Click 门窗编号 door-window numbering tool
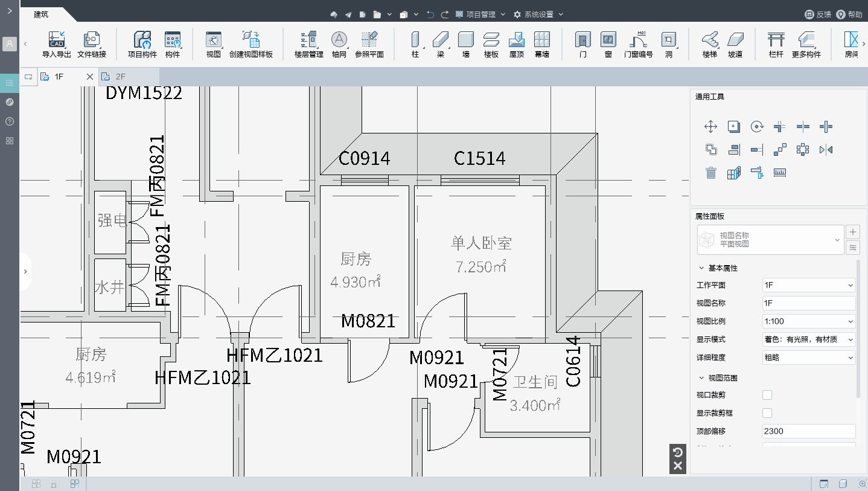The height and width of the screenshot is (491, 868). pos(639,45)
